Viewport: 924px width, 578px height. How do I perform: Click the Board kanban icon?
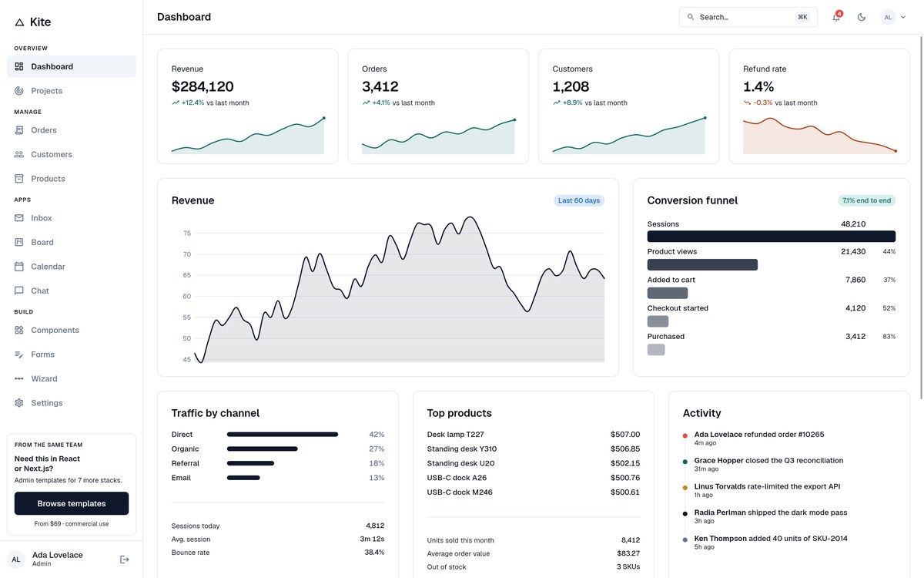tap(19, 242)
